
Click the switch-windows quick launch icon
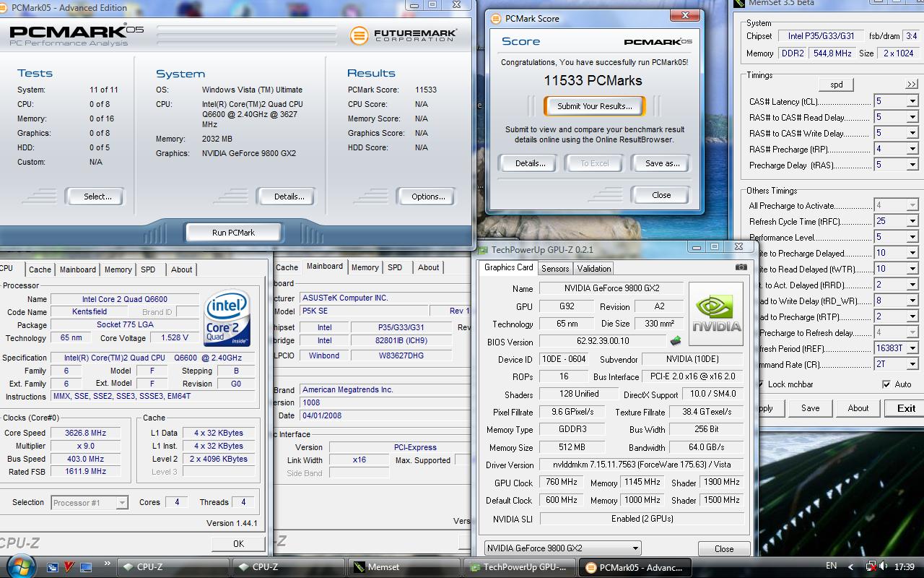click(53, 567)
